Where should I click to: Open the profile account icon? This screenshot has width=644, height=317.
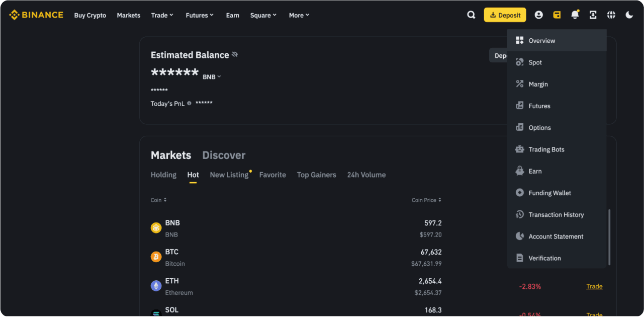[539, 15]
